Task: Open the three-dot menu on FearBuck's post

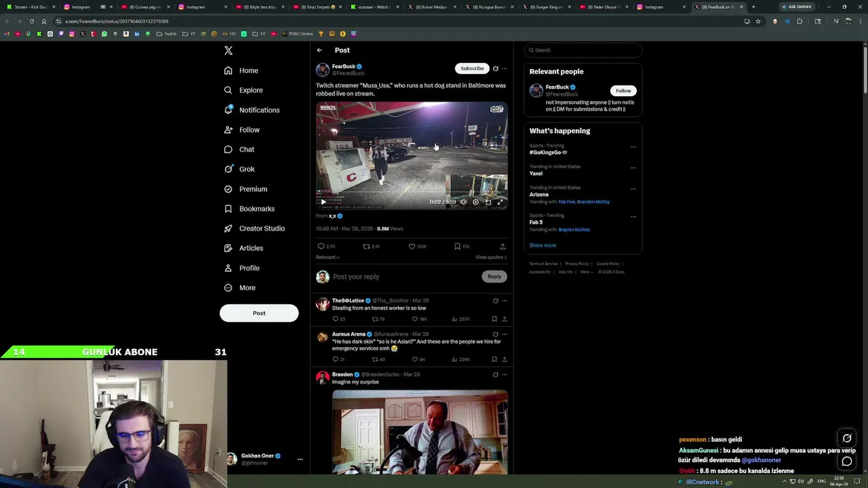Action: [x=505, y=68]
